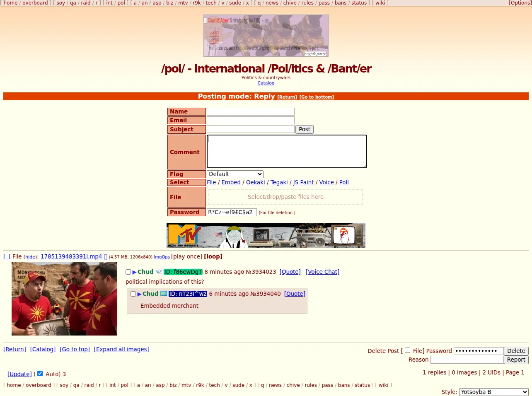Click the delete Password field at bottom

pos(479,351)
